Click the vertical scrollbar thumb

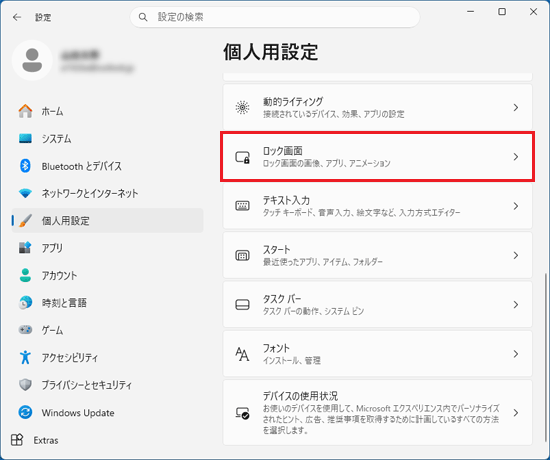546,358
